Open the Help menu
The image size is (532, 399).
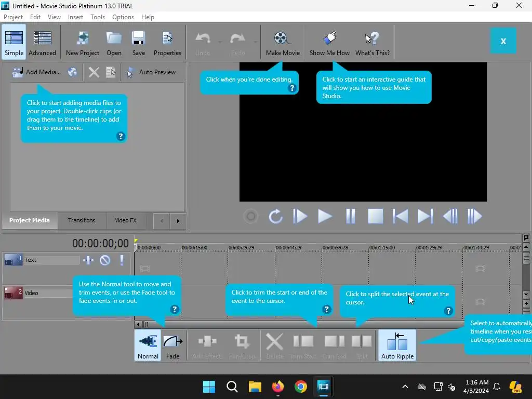click(148, 17)
